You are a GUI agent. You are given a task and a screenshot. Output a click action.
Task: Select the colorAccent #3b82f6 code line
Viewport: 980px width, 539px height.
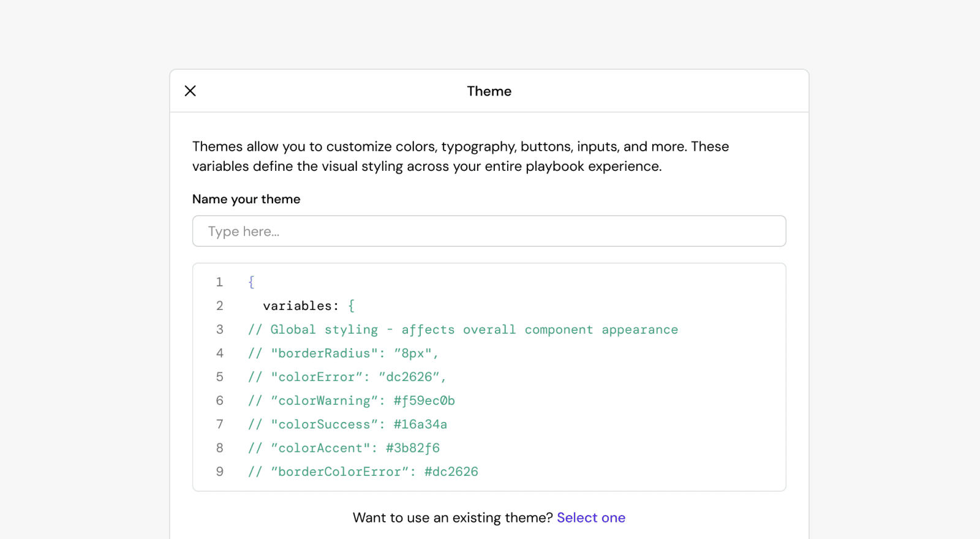pos(344,448)
